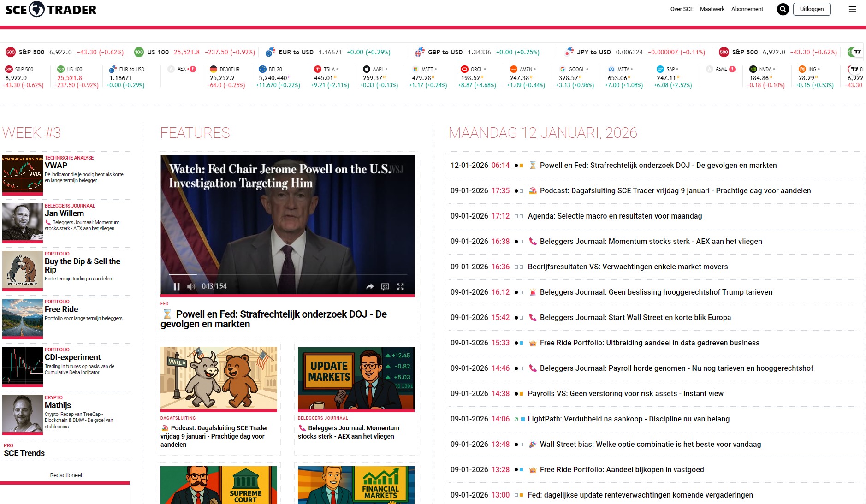Click the Supreme Court thumbnail

point(219,485)
